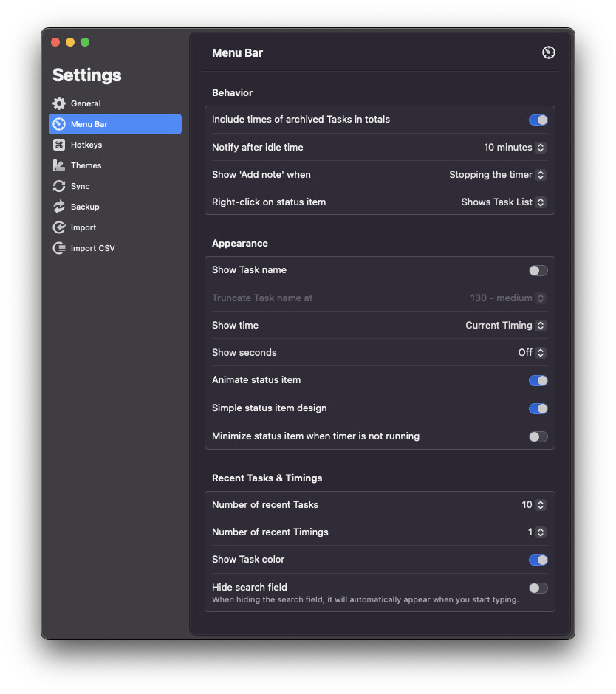Enable the Hide search field switch
The height and width of the screenshot is (694, 616).
coord(538,588)
